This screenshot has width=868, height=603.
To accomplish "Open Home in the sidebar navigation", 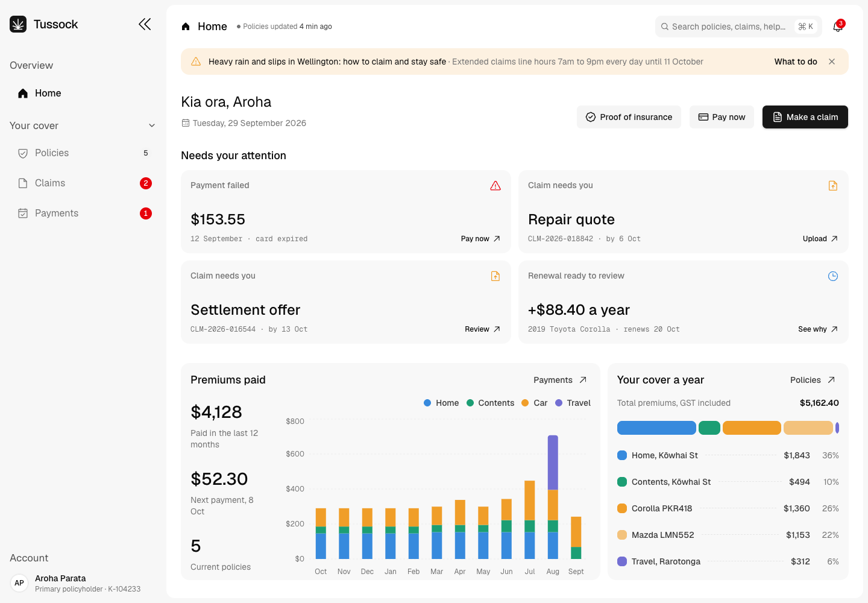I will 83,93.
